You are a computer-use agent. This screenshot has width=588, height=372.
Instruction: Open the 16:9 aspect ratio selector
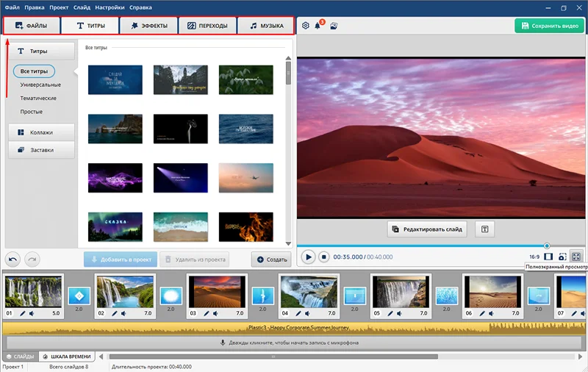(534, 257)
